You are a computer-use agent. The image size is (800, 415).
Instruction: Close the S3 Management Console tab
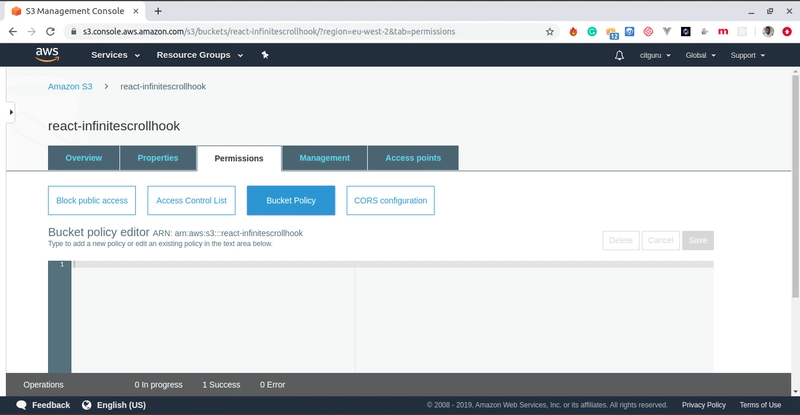click(136, 11)
